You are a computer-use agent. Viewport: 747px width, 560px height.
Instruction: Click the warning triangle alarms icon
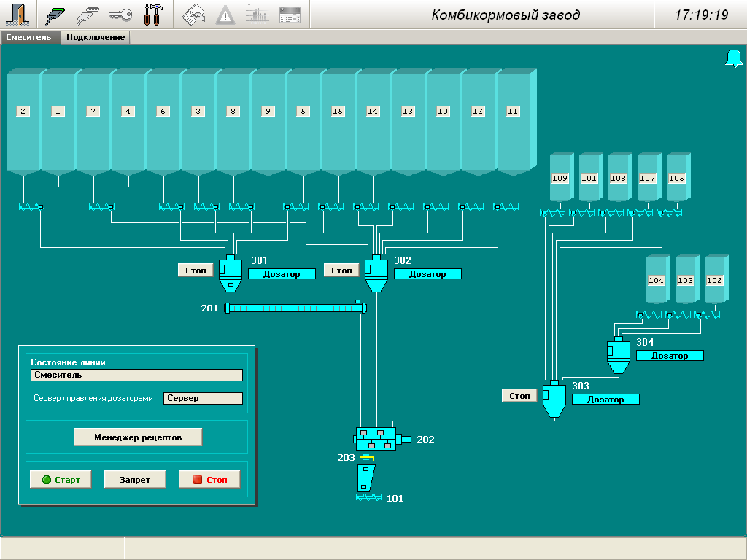point(225,15)
